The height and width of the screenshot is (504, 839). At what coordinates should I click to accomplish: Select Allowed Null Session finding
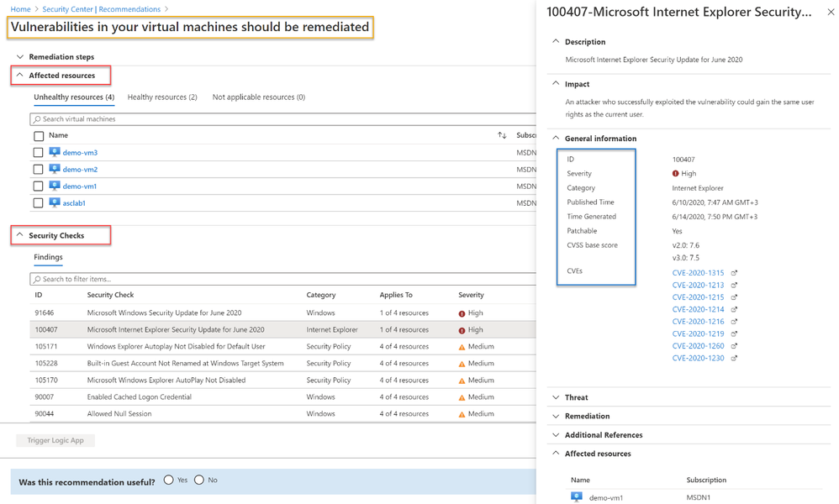282,413
